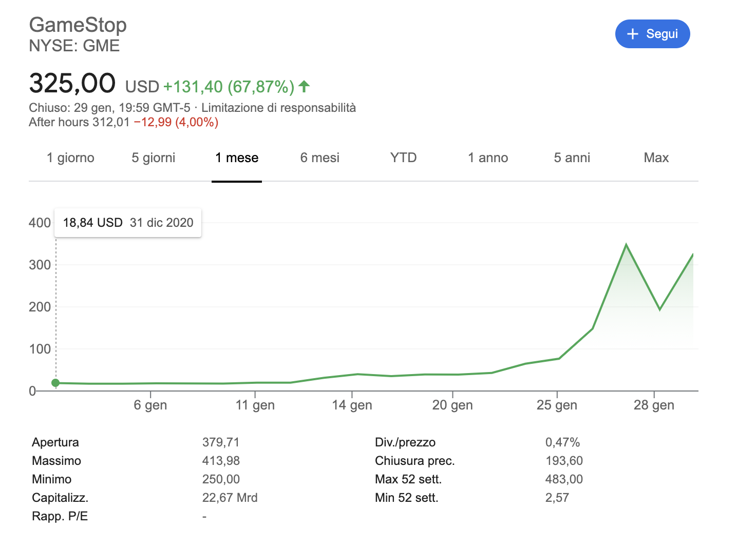This screenshot has height=547, width=756.
Task: Click the green data point on the chart
Action: point(55,383)
